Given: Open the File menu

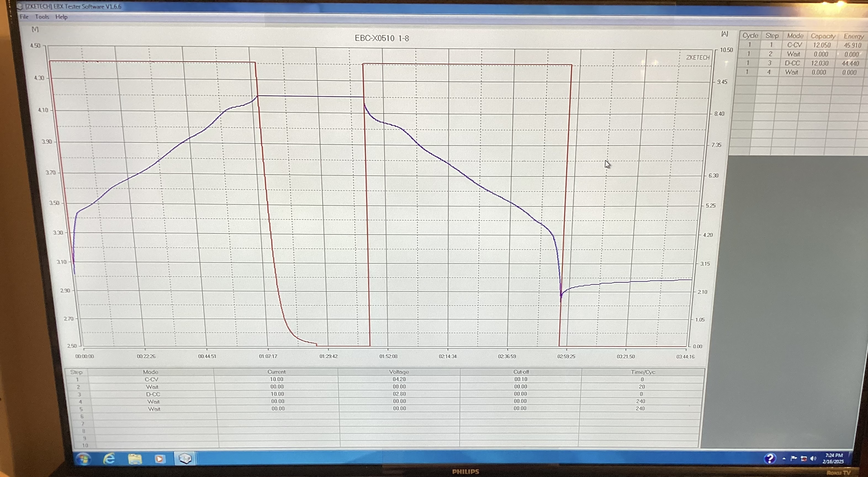Looking at the screenshot, I should point(24,17).
